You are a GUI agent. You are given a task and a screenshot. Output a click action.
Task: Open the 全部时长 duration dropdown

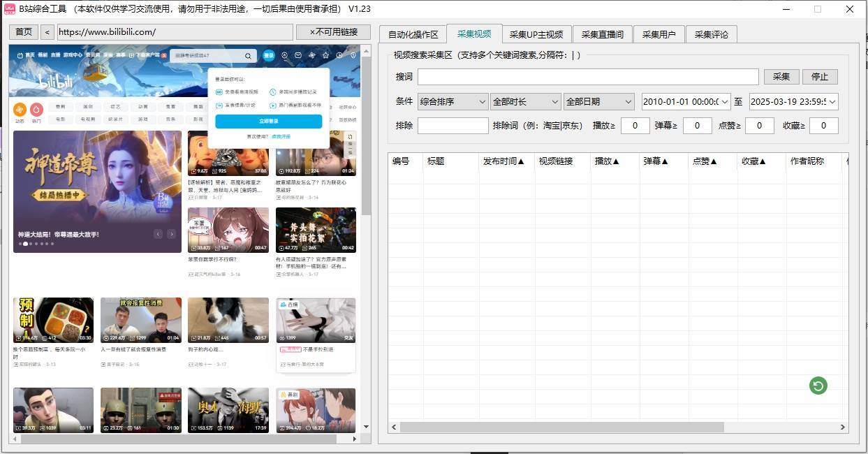(x=525, y=102)
